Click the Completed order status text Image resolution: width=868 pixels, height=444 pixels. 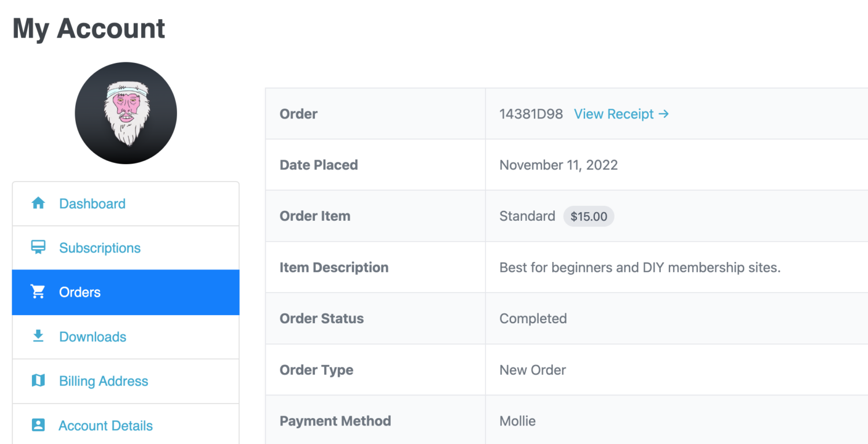tap(533, 319)
